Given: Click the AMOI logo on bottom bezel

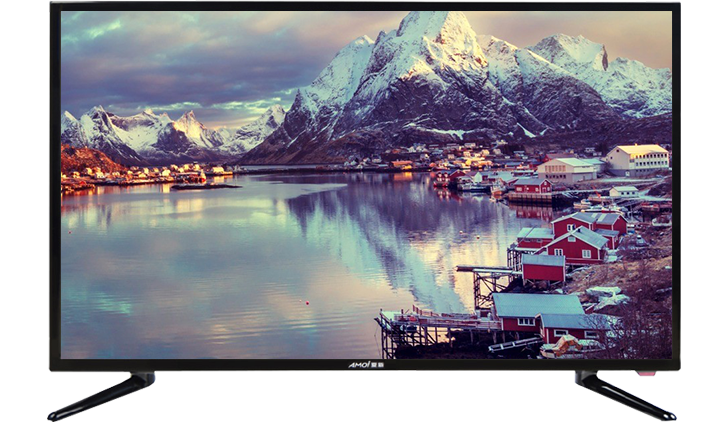Looking at the screenshot, I should pyautogui.click(x=364, y=364).
